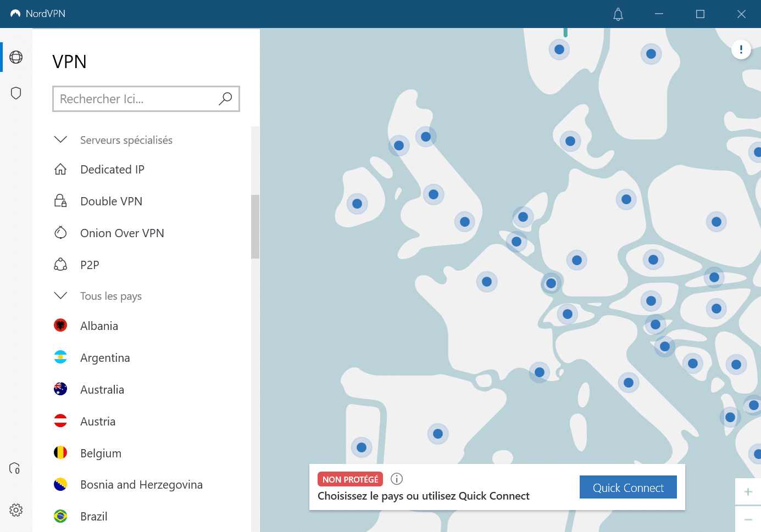This screenshot has height=532, width=761.
Task: Click the Onion Over VPN onion icon
Action: (x=60, y=233)
